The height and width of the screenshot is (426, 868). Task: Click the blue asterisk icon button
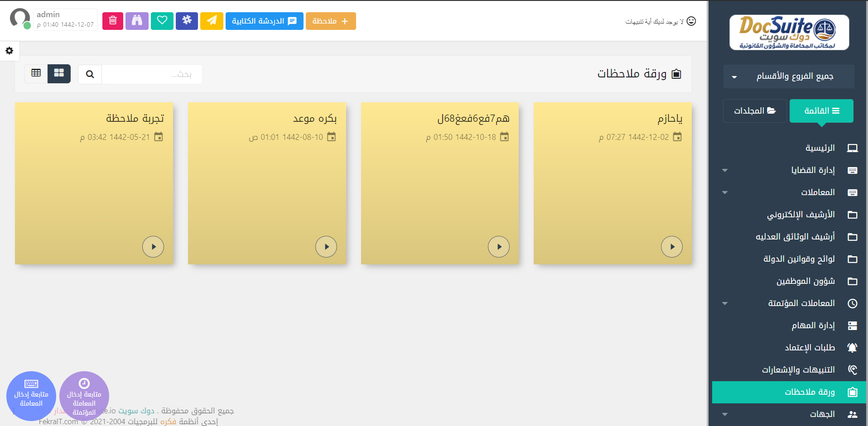[187, 21]
